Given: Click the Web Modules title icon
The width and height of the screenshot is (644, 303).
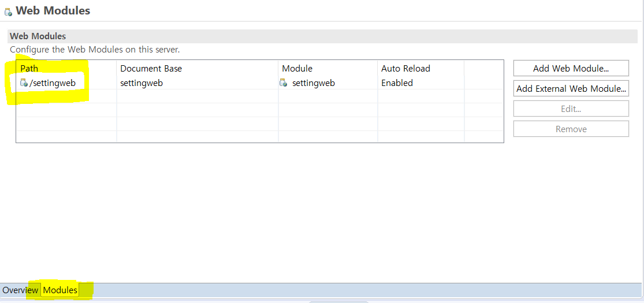Looking at the screenshot, I should tap(8, 12).
